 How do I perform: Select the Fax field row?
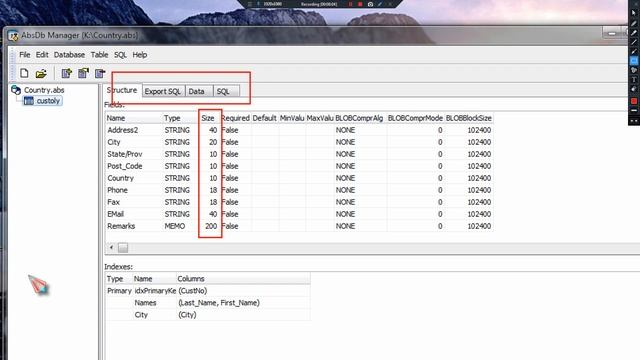(299, 202)
